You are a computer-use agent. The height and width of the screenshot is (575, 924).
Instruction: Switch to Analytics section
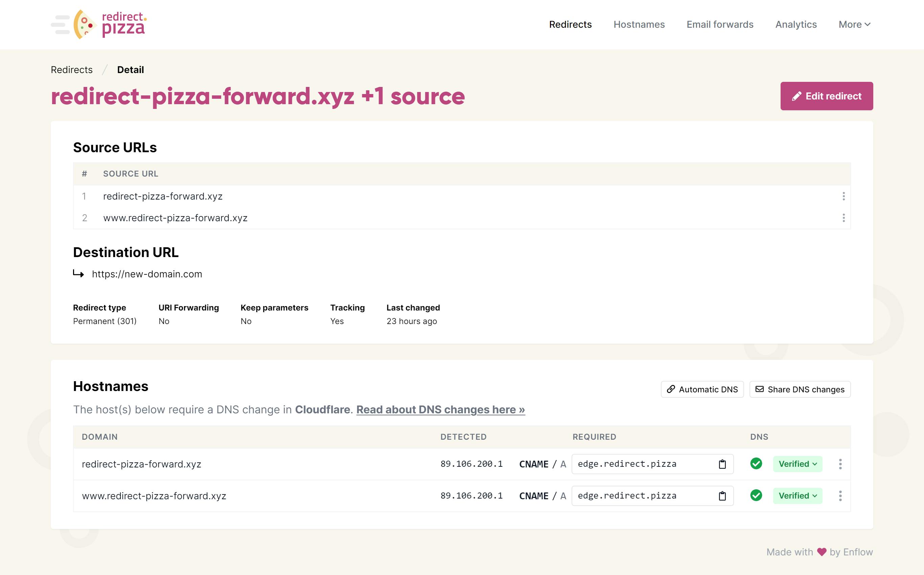click(x=796, y=24)
